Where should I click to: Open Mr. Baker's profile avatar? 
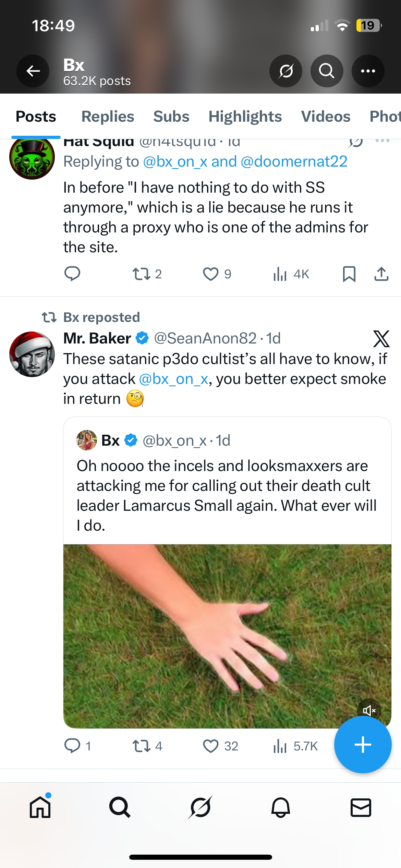click(x=32, y=354)
